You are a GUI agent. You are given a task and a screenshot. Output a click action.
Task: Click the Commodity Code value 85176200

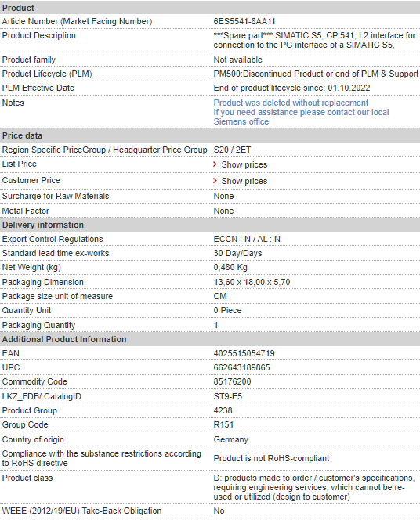click(232, 381)
